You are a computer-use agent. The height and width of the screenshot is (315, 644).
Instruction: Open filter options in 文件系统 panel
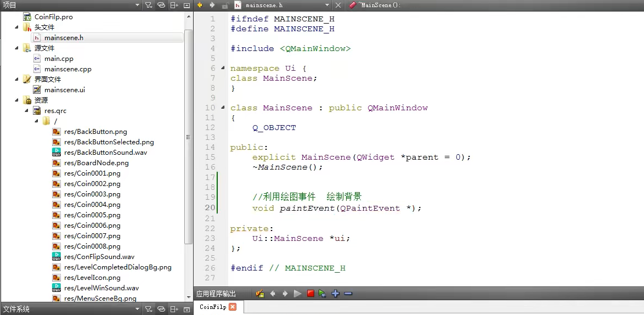tap(149, 309)
